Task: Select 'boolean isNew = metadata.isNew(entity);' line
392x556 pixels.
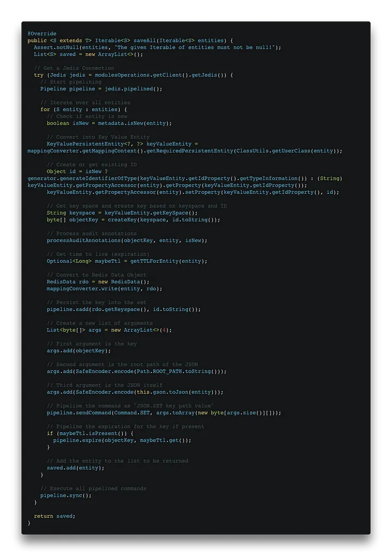Action: click(x=109, y=124)
